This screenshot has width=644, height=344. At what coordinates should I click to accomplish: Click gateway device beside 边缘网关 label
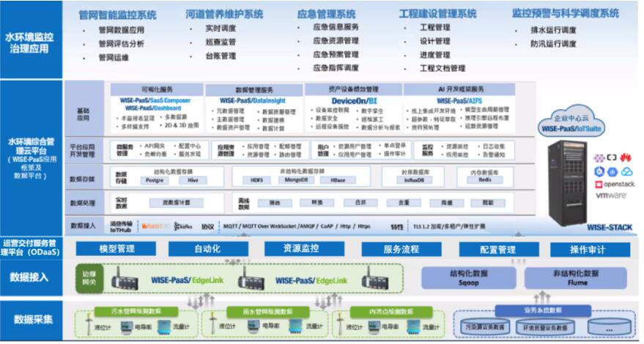point(125,279)
